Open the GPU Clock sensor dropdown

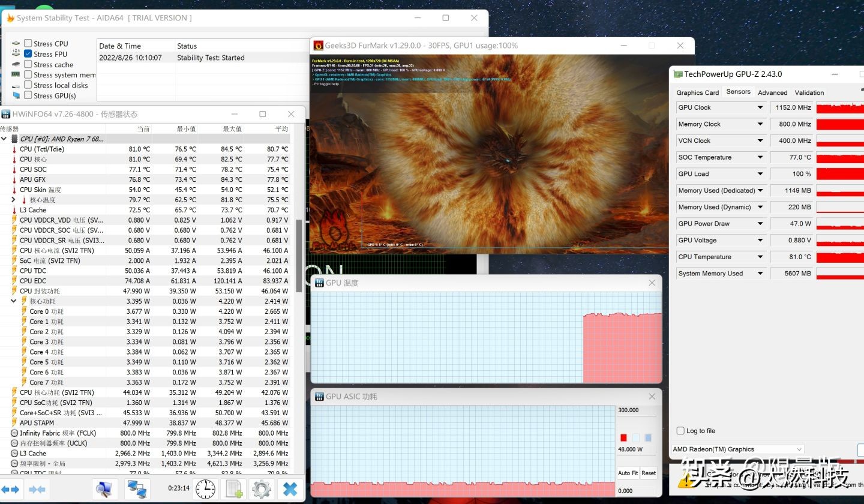pyautogui.click(x=760, y=107)
